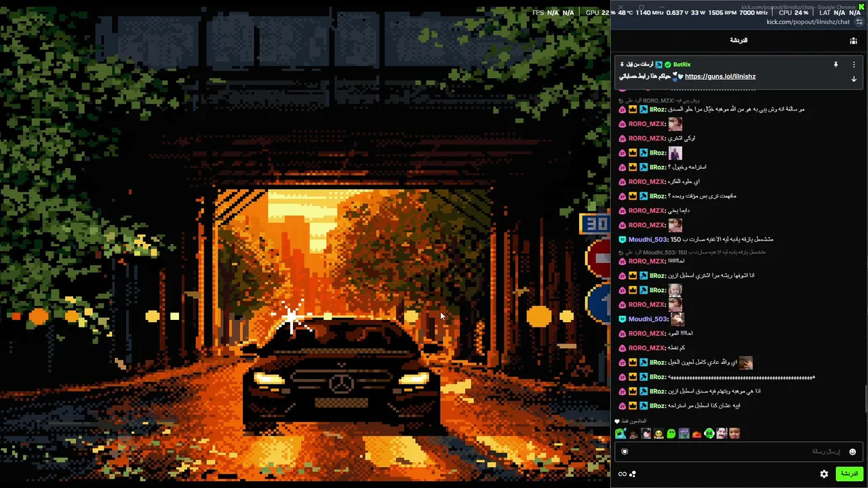Insert the green frog with headphones emote
Screen dimensions: 868x488
pyautogui.click(x=709, y=434)
